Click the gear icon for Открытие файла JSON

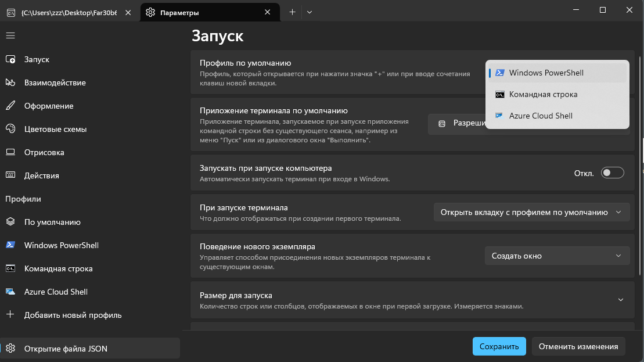click(x=10, y=349)
